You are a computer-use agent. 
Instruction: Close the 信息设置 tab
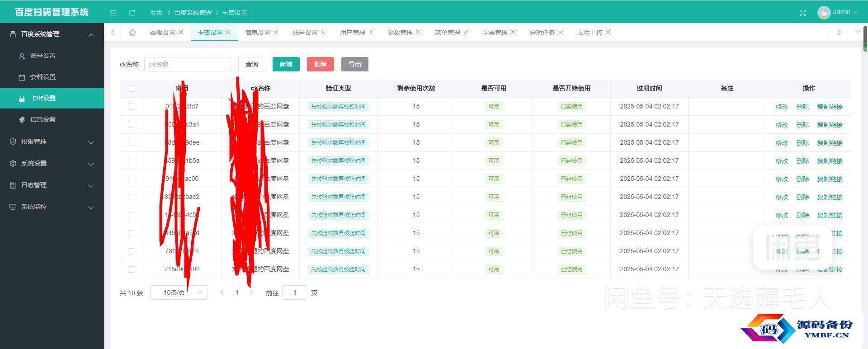pyautogui.click(x=276, y=32)
